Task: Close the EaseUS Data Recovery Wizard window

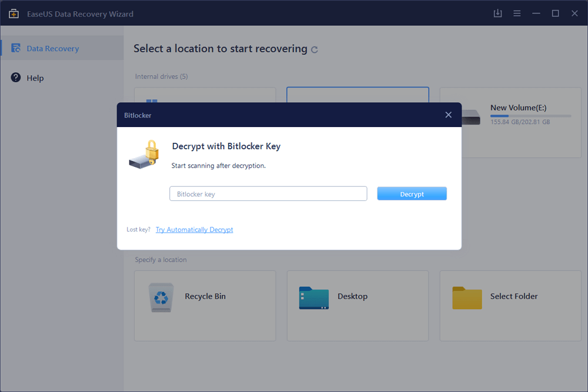Action: 574,14
